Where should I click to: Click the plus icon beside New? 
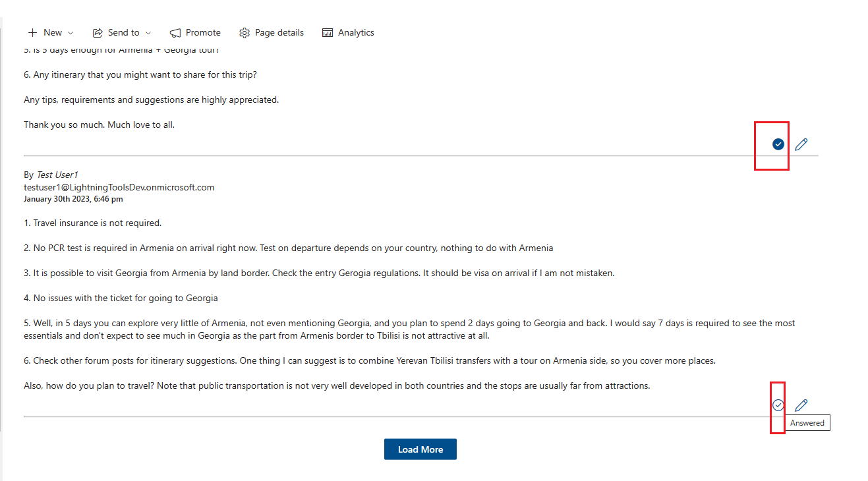click(x=32, y=33)
